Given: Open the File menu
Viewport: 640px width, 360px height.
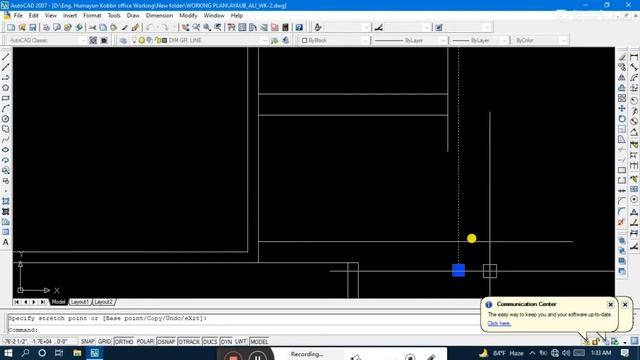Looking at the screenshot, I should point(18,16).
